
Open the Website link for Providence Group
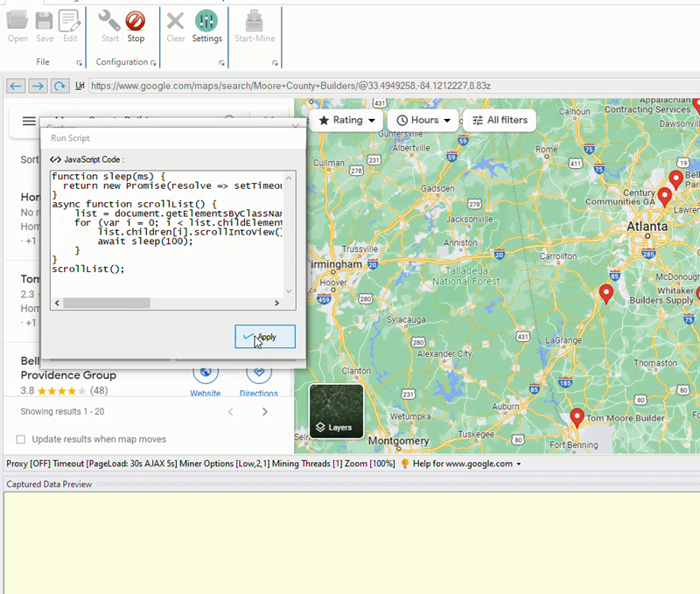pyautogui.click(x=206, y=375)
